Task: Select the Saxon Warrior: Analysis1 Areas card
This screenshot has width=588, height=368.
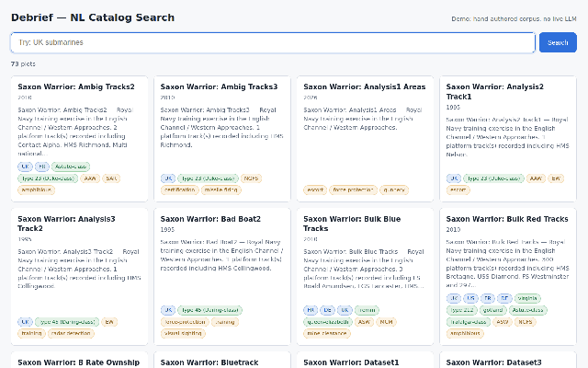Action: pos(365,87)
